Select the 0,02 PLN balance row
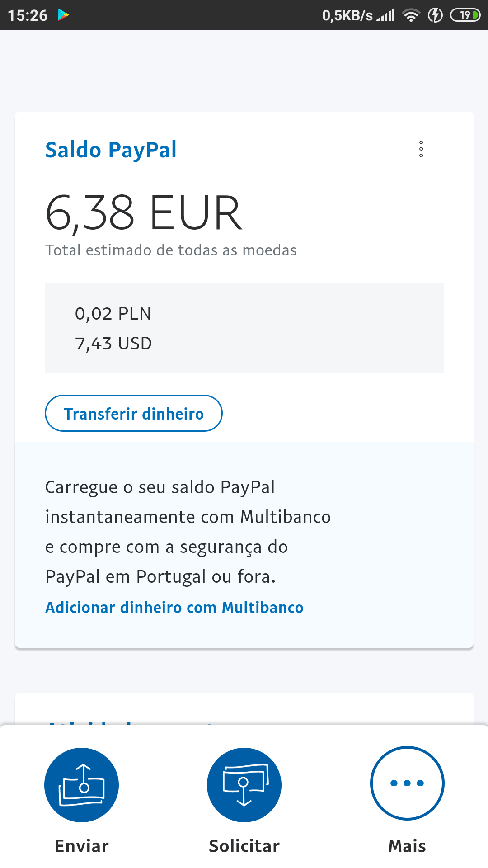The width and height of the screenshot is (488, 868). coord(113,314)
